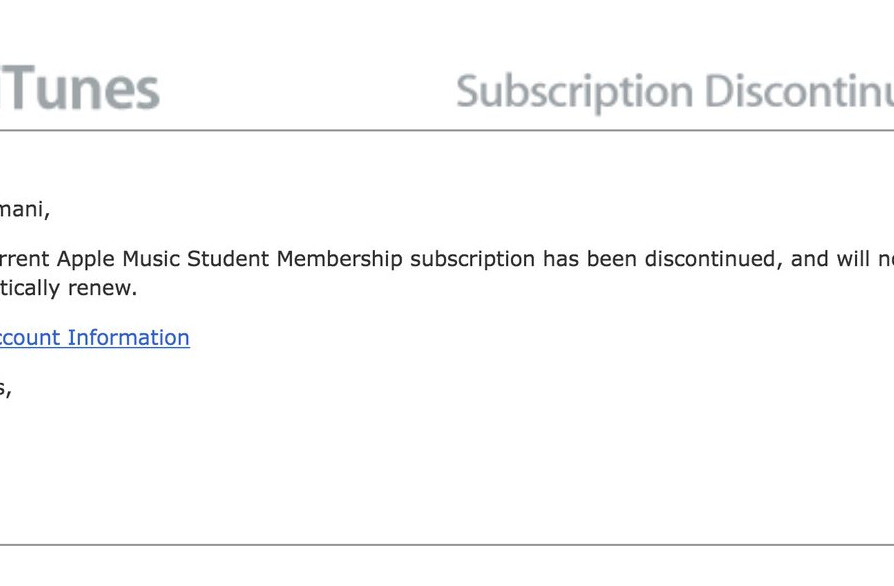Click the word "subscription" in the body text
The image size is (894, 586).
click(472, 259)
